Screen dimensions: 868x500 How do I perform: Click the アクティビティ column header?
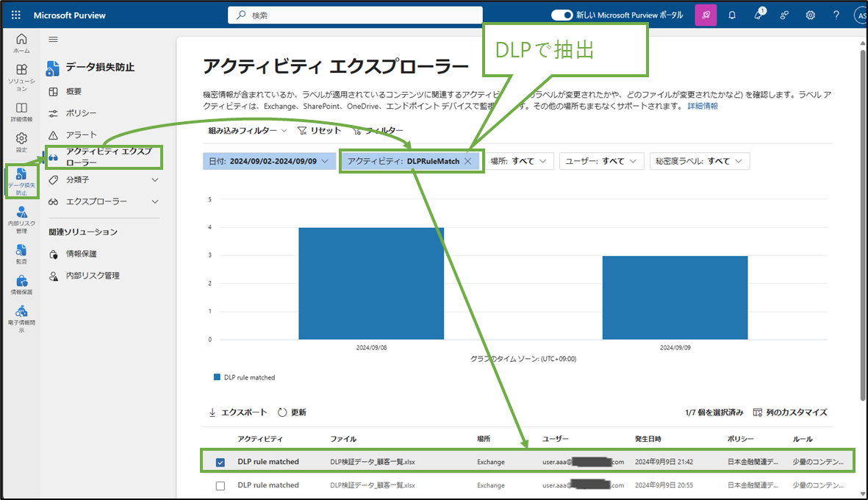[260, 438]
